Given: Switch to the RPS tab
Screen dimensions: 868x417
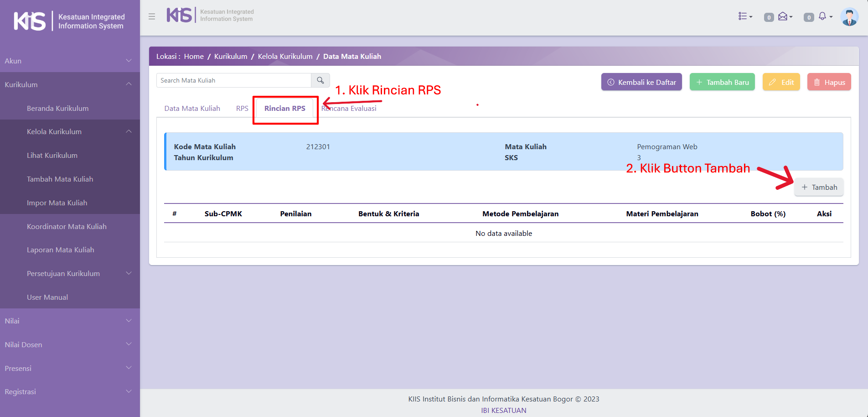Looking at the screenshot, I should coord(242,109).
